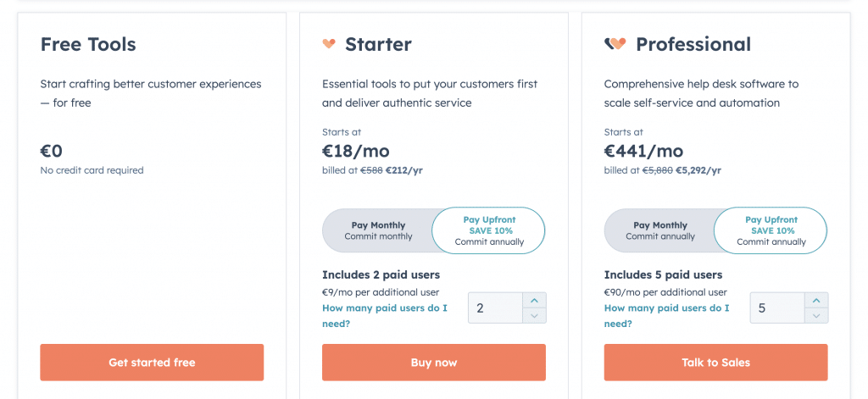Screen dimensions: 868x399
Task: Decrease Professional paid users with down arrow
Action: (816, 315)
